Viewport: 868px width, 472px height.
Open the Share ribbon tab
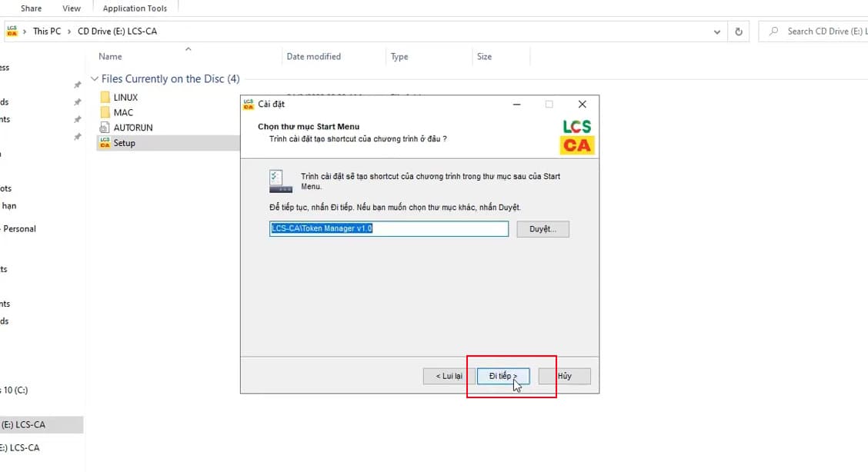tap(32, 8)
